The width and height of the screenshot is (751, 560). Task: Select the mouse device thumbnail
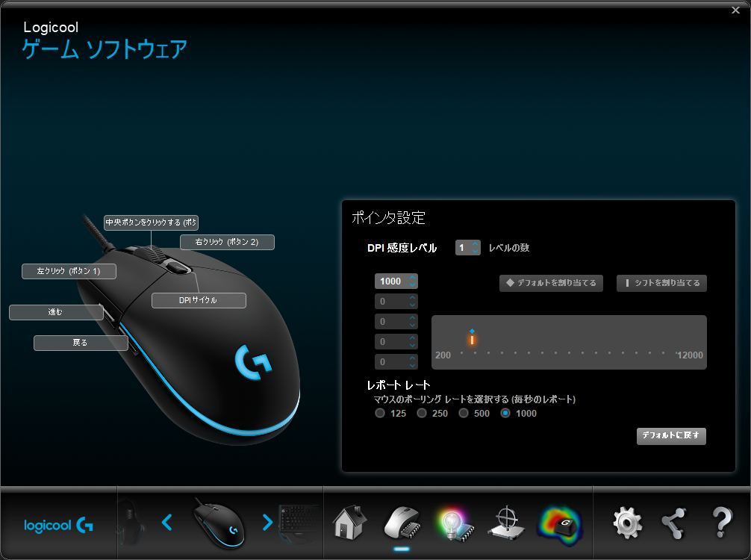pyautogui.click(x=219, y=523)
